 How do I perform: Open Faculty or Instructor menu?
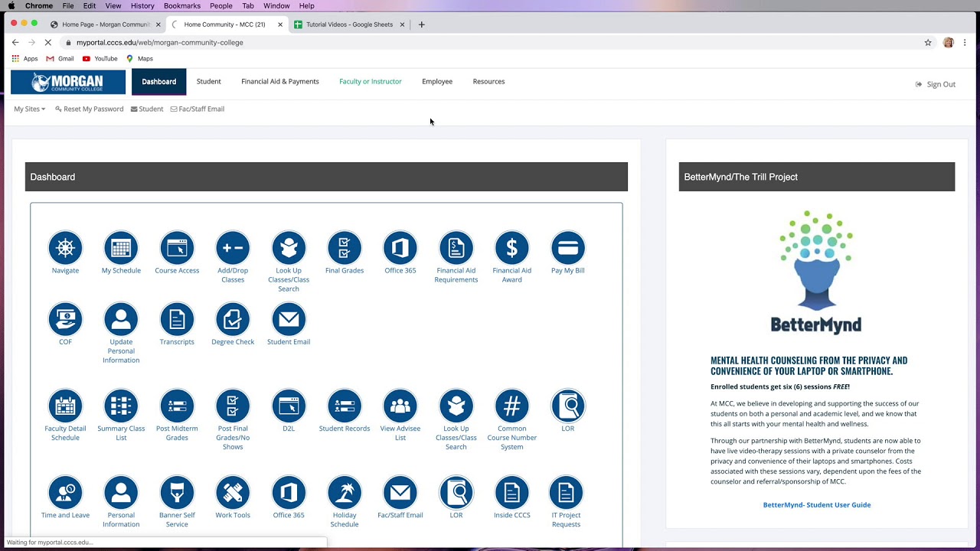click(371, 81)
